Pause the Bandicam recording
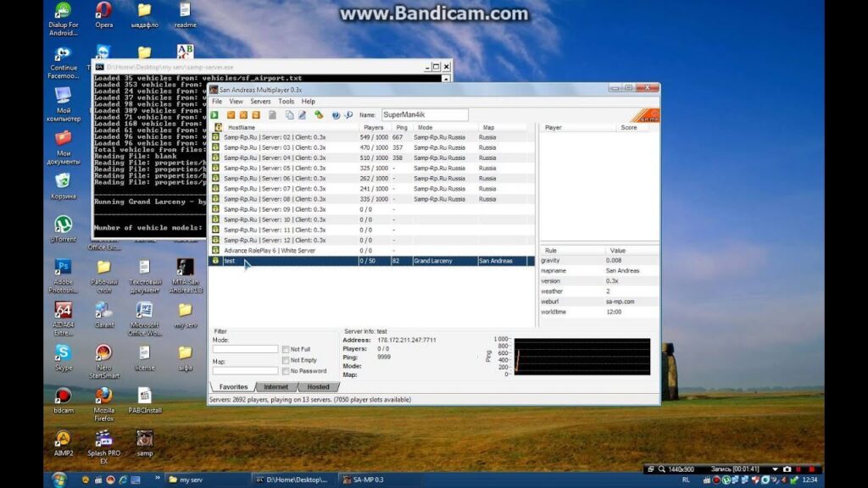Image resolution: width=868 pixels, height=488 pixels. pyautogui.click(x=798, y=469)
